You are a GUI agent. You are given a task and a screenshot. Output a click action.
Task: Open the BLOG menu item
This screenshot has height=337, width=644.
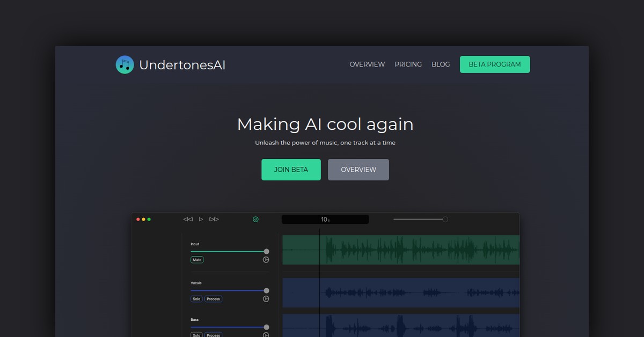(x=441, y=64)
